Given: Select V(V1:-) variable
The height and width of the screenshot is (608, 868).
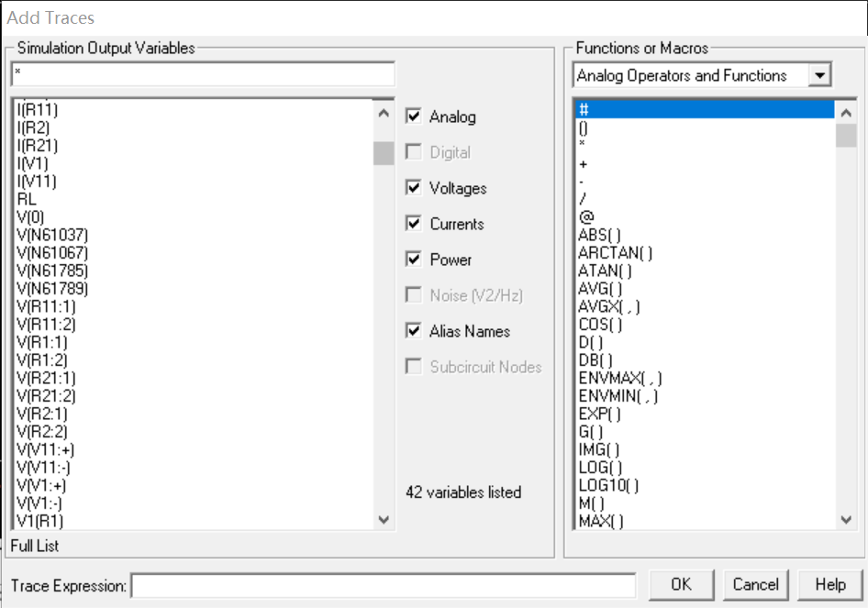Looking at the screenshot, I should pos(39,503).
